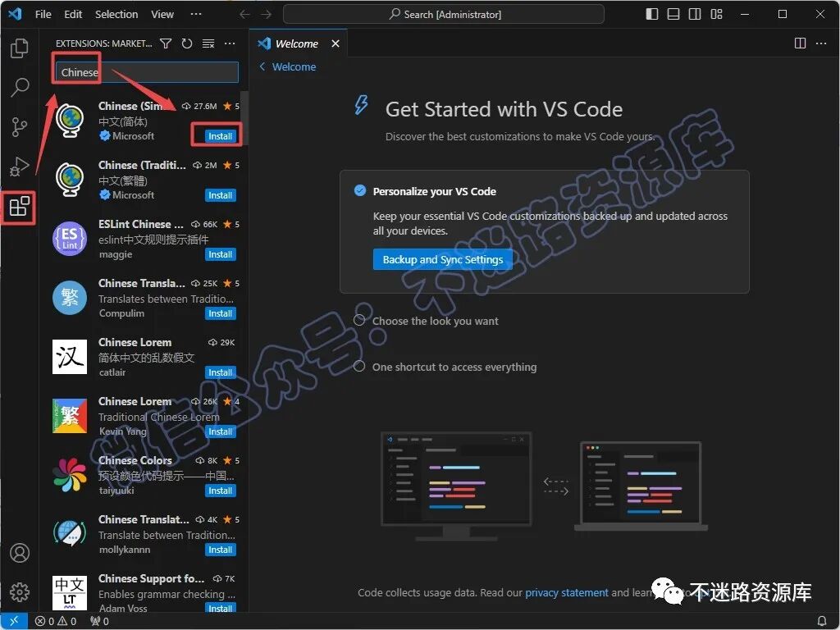Open the Extensions view icon
Image resolution: width=840 pixels, height=630 pixels.
pyautogui.click(x=20, y=206)
